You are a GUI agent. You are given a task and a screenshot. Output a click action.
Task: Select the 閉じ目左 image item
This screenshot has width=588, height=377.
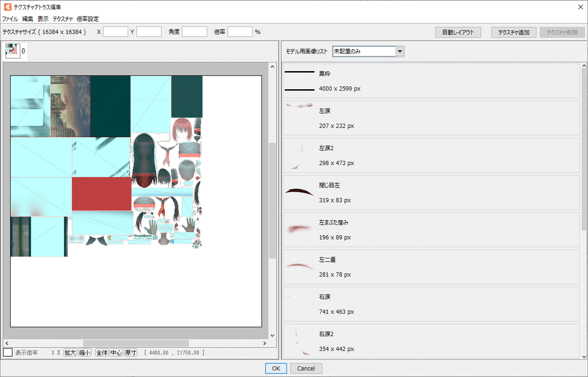coord(432,193)
